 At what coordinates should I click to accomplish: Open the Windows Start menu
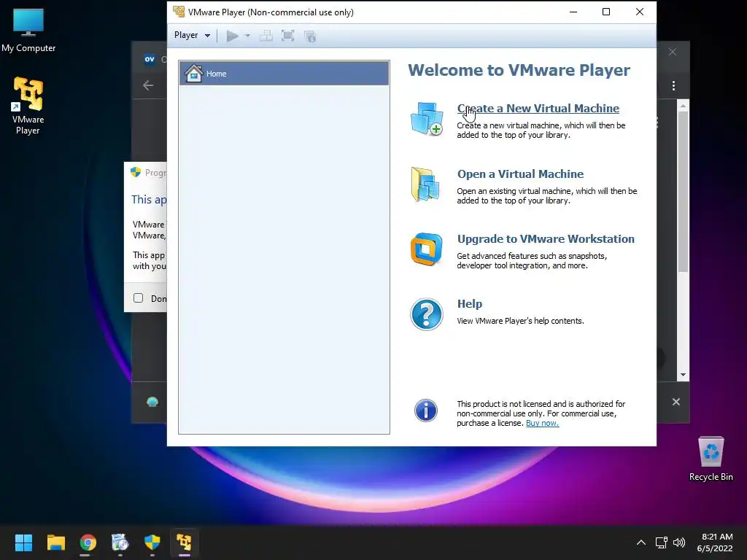pos(23,542)
